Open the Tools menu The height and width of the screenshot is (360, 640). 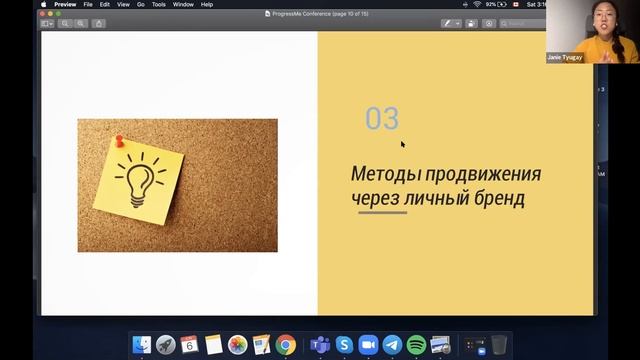coord(159,4)
